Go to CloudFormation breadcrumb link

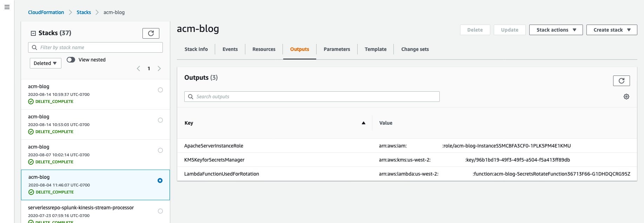click(x=46, y=12)
